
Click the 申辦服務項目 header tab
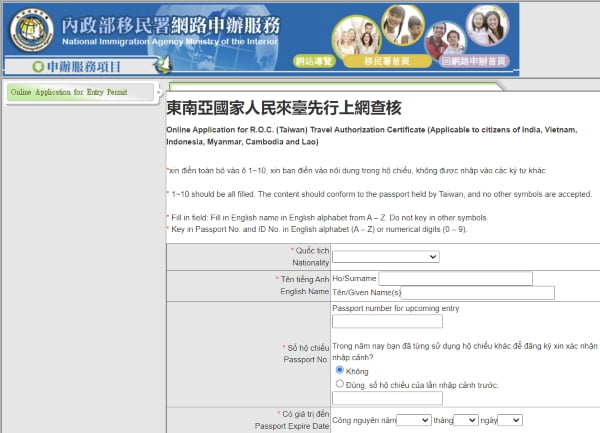(83, 67)
